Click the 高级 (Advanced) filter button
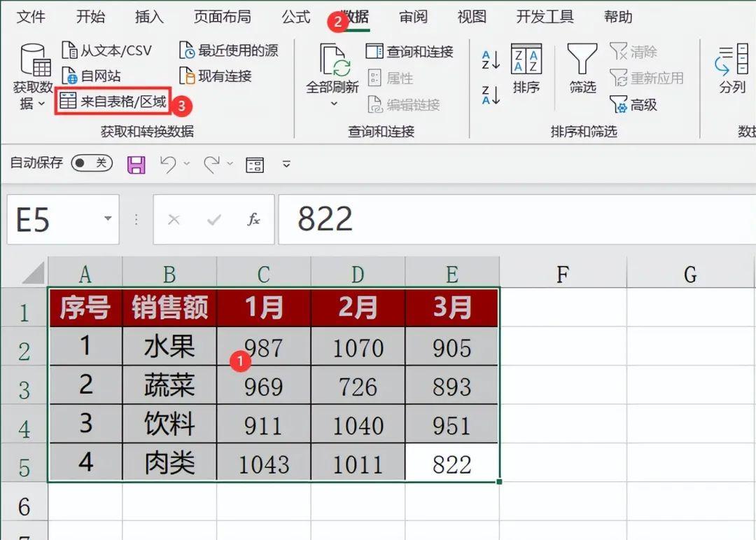756x540 pixels. (634, 105)
